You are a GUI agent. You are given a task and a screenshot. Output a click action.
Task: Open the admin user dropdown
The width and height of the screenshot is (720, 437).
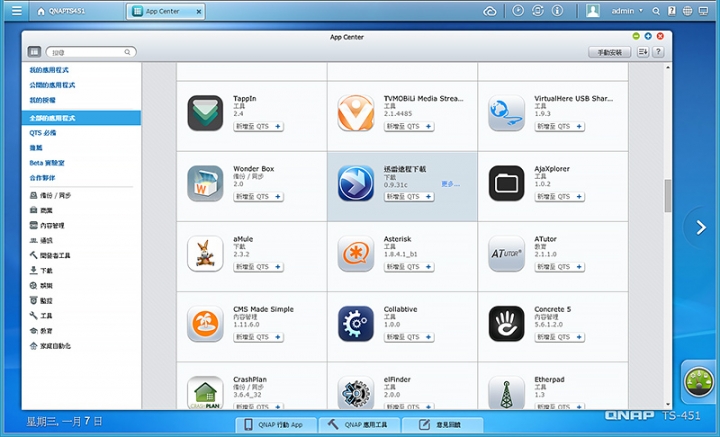(x=626, y=11)
